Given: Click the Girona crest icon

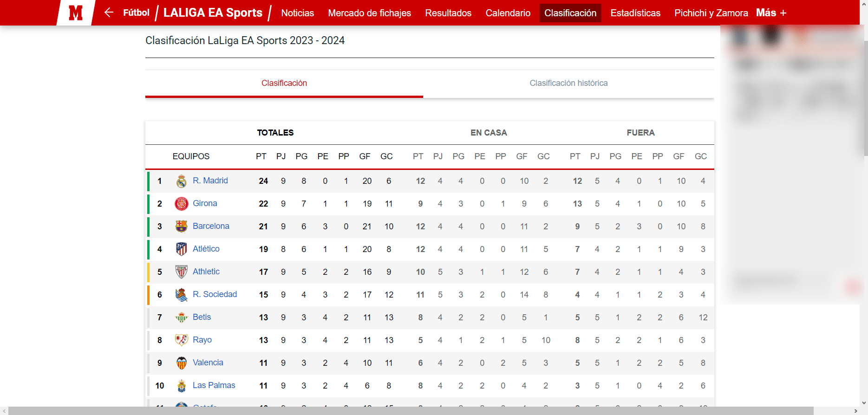Looking at the screenshot, I should pyautogui.click(x=182, y=204).
